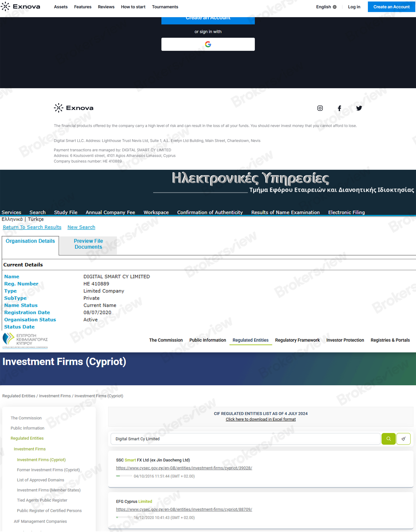Switch to Preview File Documents tab
Screen dimensions: 416x532
(88, 244)
